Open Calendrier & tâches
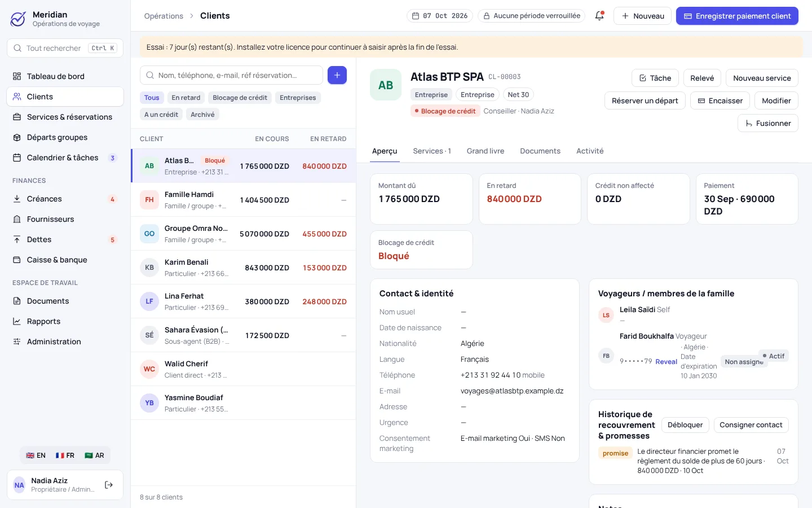Viewport: 812px width, 508px height. click(x=65, y=157)
